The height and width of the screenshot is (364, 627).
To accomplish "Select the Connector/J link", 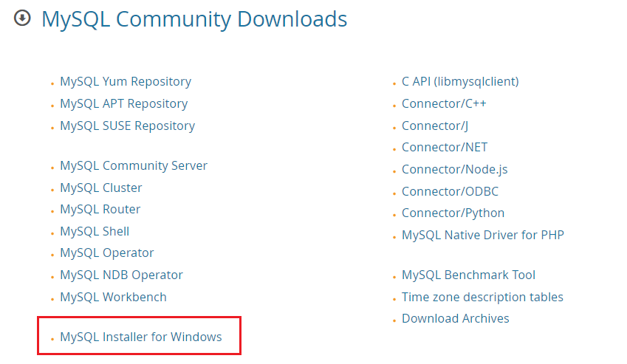I will click(x=435, y=126).
